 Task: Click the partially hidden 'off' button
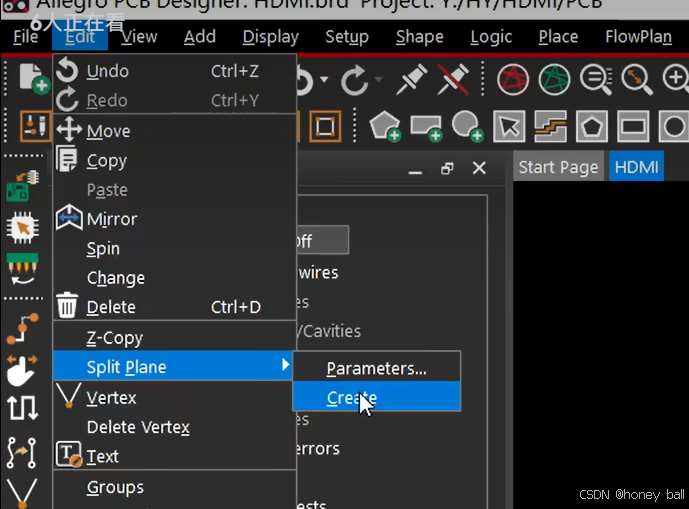point(323,240)
